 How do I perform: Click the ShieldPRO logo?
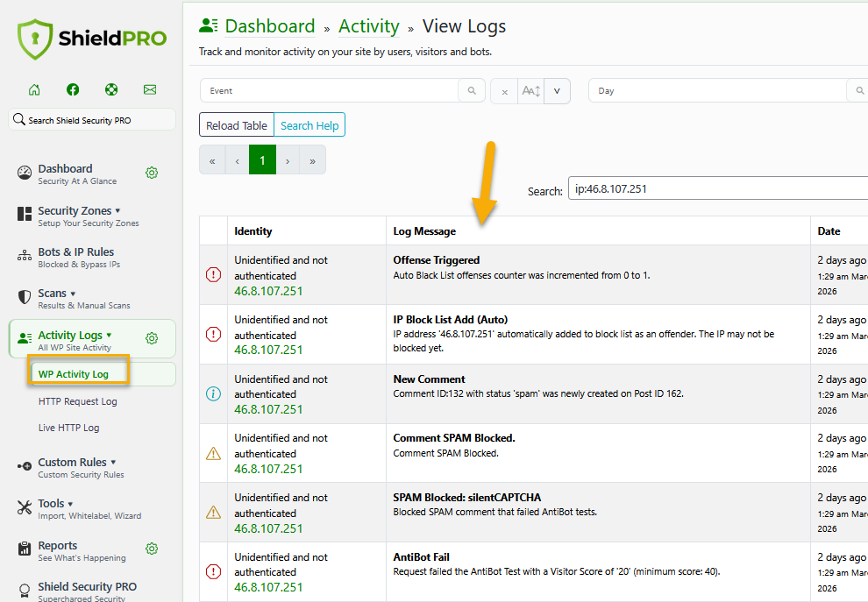click(x=92, y=39)
